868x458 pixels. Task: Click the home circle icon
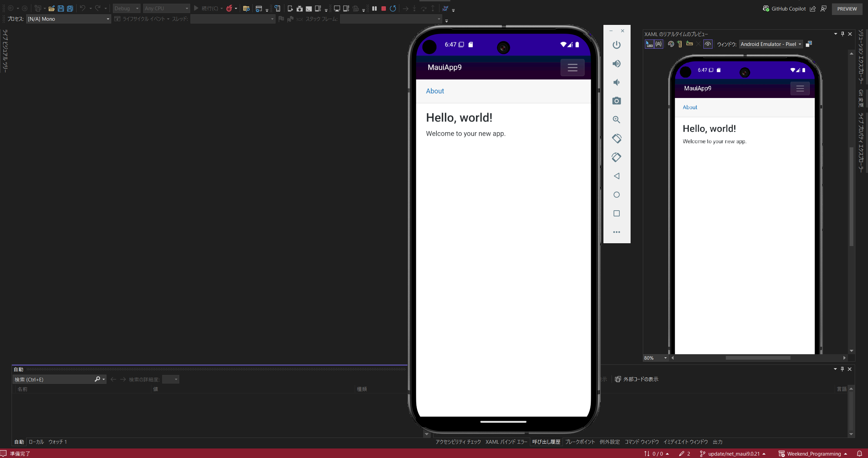[x=617, y=195]
